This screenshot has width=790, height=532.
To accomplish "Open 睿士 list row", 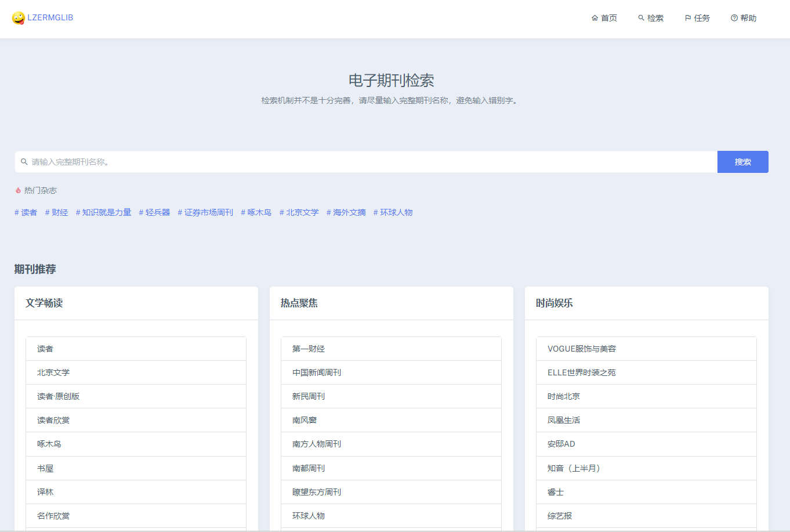I will (647, 492).
